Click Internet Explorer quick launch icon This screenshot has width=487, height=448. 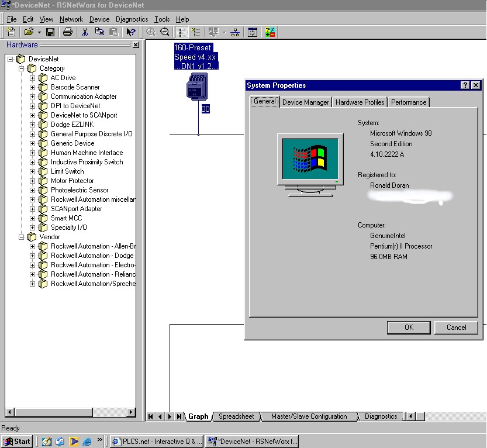pos(87,442)
